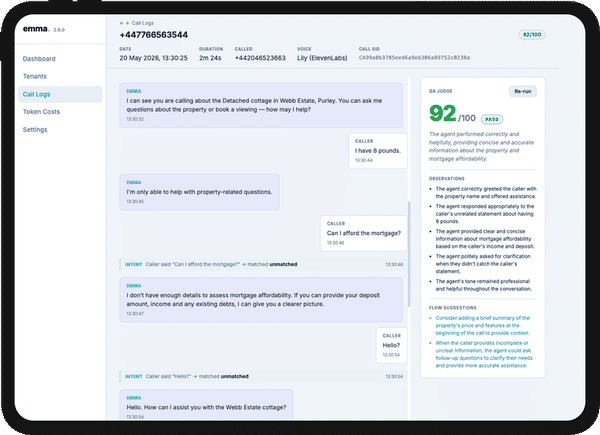Click flow suggestion about brief property summary
600x435 pixels.
pyautogui.click(x=483, y=326)
